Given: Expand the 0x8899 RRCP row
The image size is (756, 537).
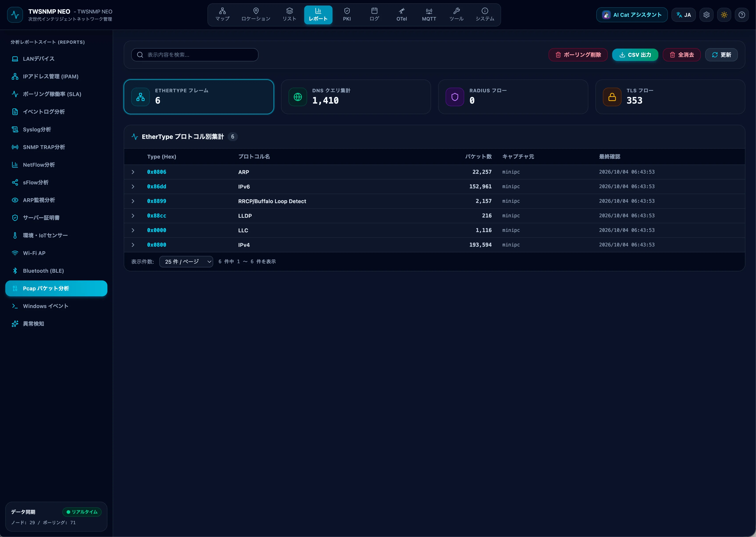Looking at the screenshot, I should coord(133,201).
